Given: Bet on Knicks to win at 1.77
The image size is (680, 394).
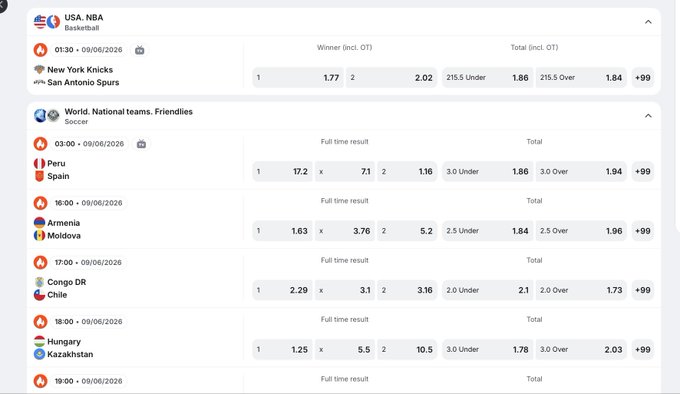Looking at the screenshot, I should pos(298,78).
